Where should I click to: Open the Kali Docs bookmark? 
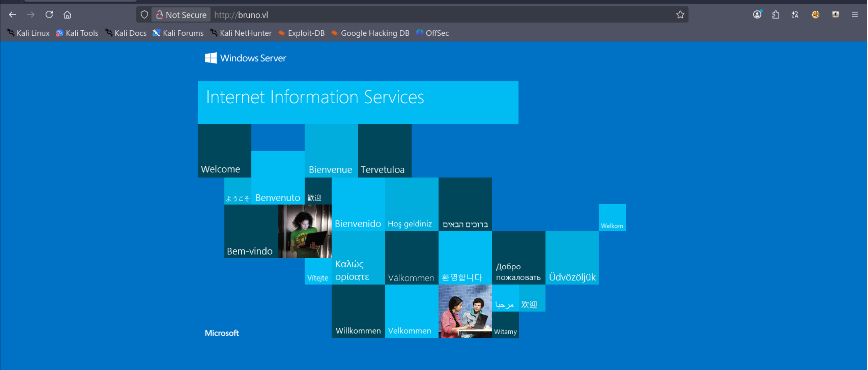tap(126, 33)
